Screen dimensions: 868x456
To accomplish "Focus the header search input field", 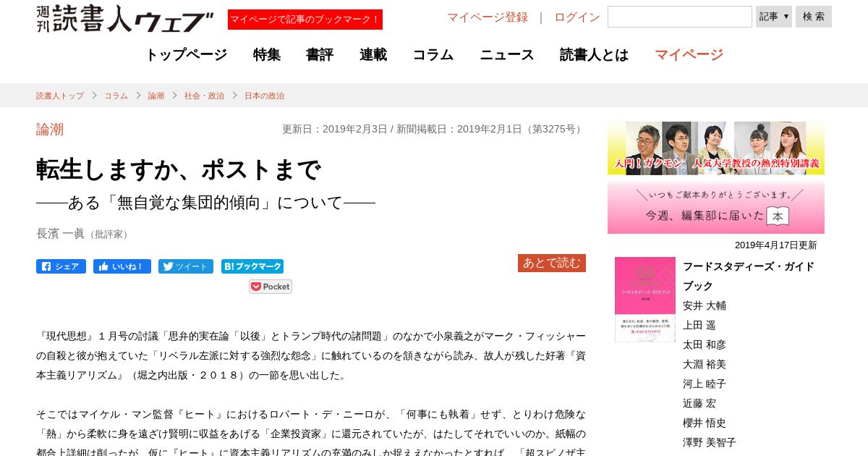I will tap(680, 17).
